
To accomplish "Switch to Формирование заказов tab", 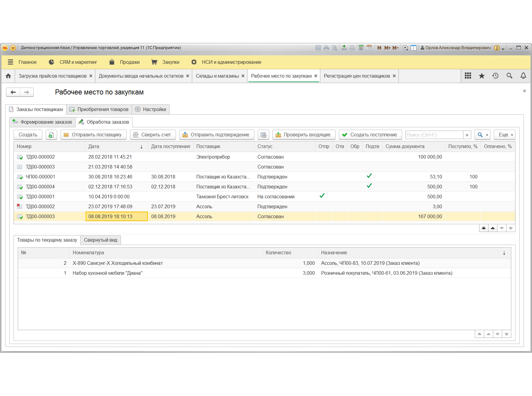I will coord(42,122).
